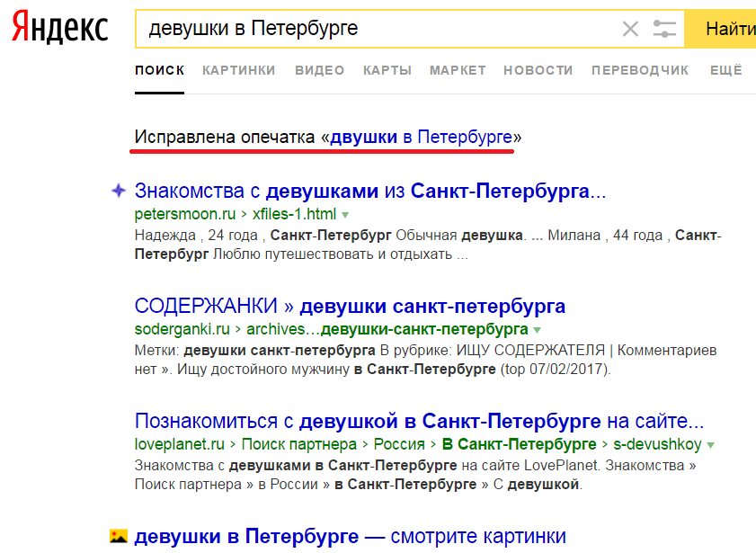
Task: Clear the search query with X icon
Action: (x=630, y=29)
